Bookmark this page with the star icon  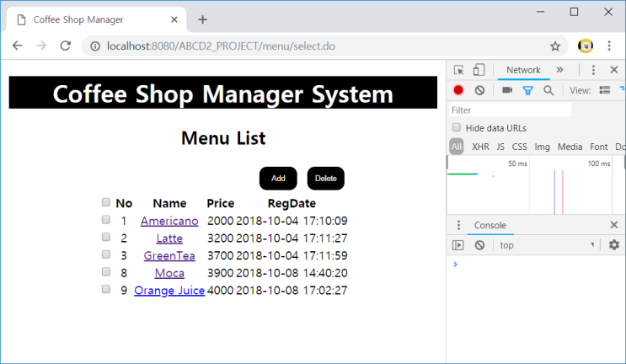pos(555,46)
